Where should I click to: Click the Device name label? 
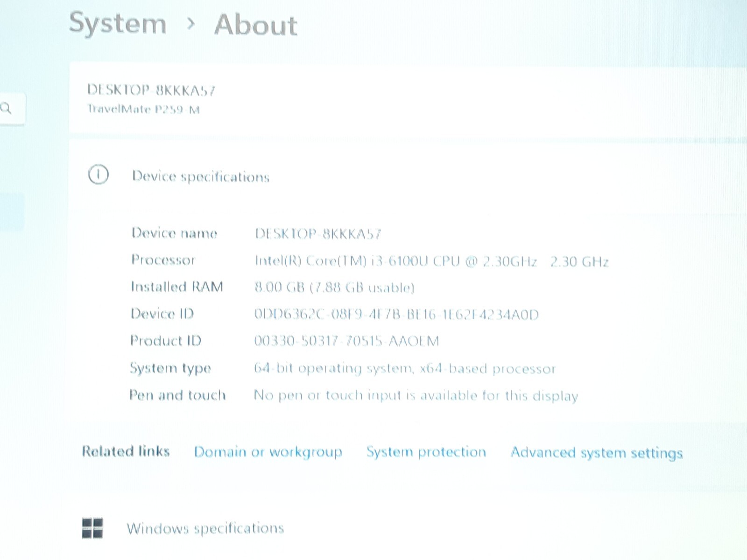pyautogui.click(x=174, y=233)
